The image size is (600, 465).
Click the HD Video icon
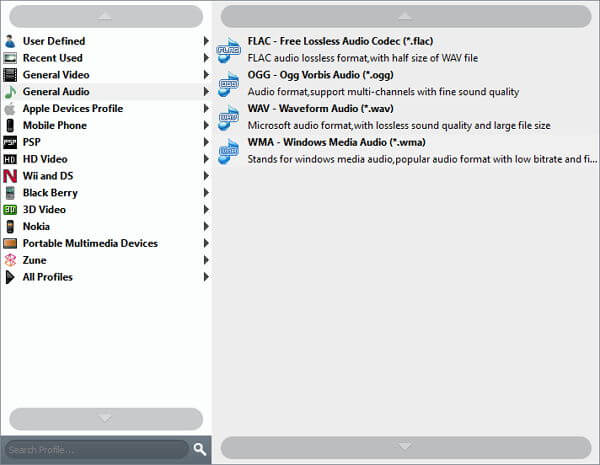[10, 159]
